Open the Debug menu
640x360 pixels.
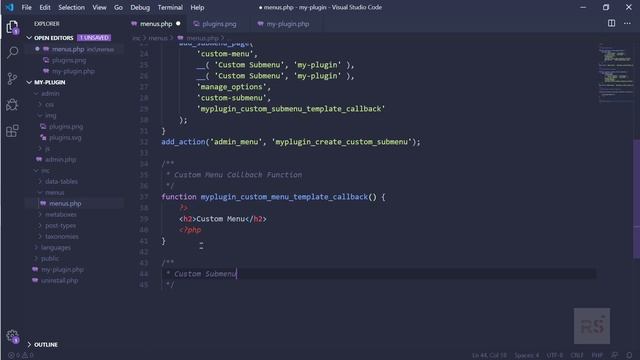(140, 7)
